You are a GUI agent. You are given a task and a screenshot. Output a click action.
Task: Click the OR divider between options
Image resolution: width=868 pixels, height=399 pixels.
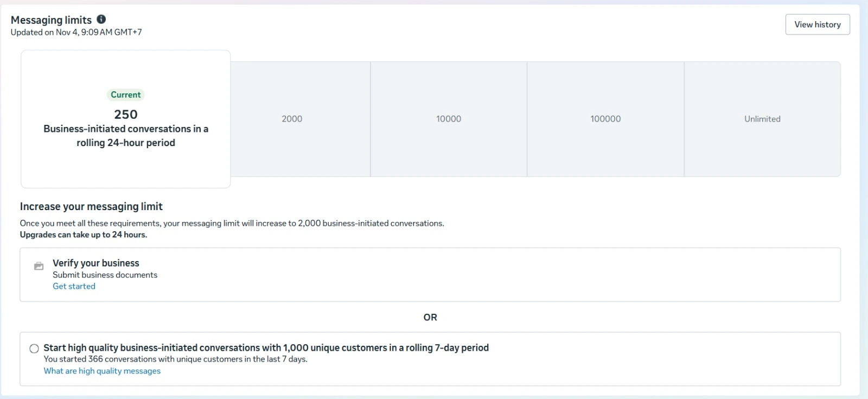coord(430,317)
